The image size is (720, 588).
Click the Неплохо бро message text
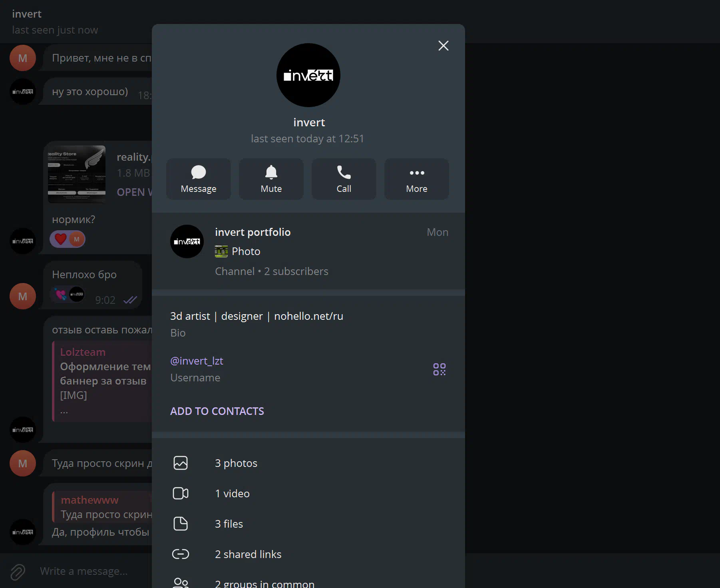pyautogui.click(x=84, y=275)
